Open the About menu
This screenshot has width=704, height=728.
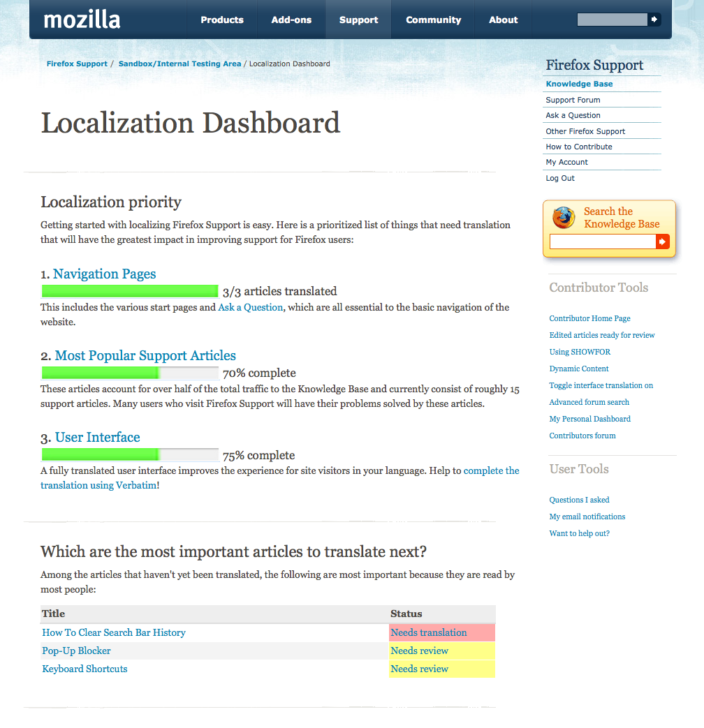[x=504, y=20]
